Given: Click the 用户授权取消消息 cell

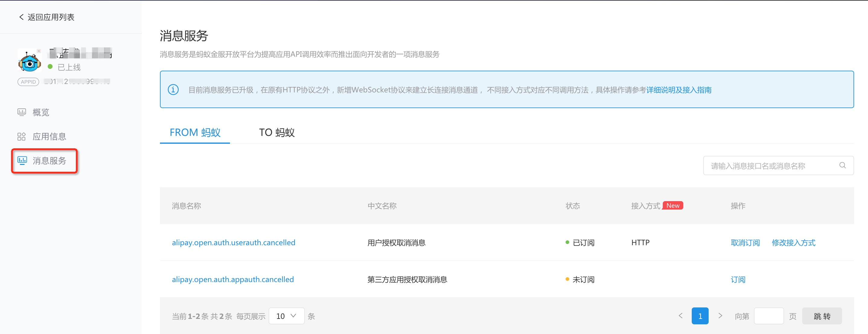Looking at the screenshot, I should (x=396, y=243).
